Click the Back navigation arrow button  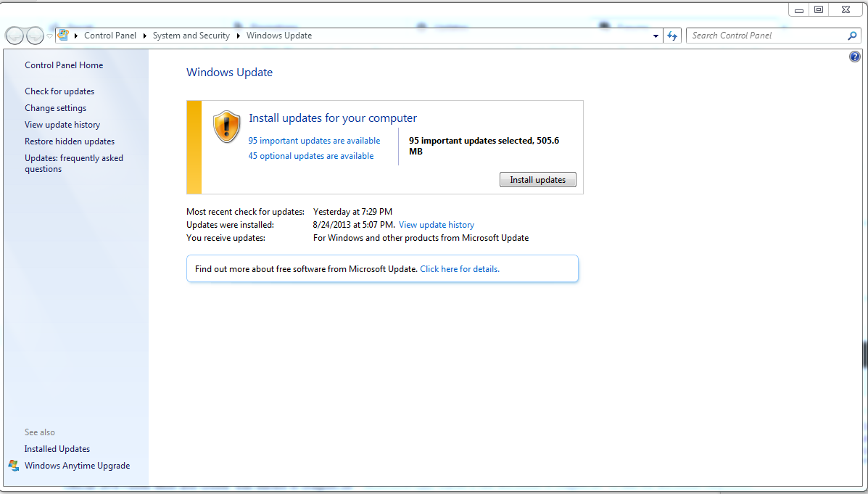(15, 36)
